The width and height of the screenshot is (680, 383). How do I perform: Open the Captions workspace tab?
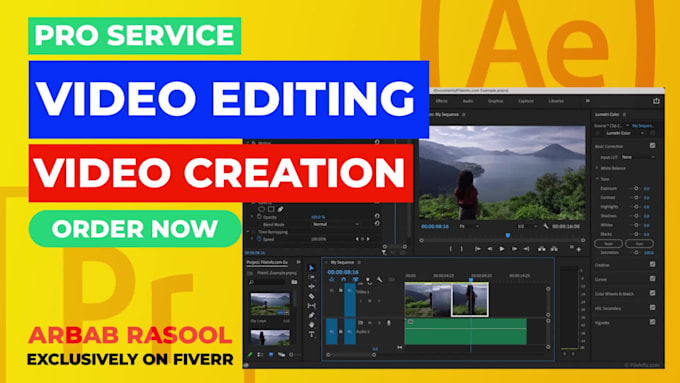[526, 101]
